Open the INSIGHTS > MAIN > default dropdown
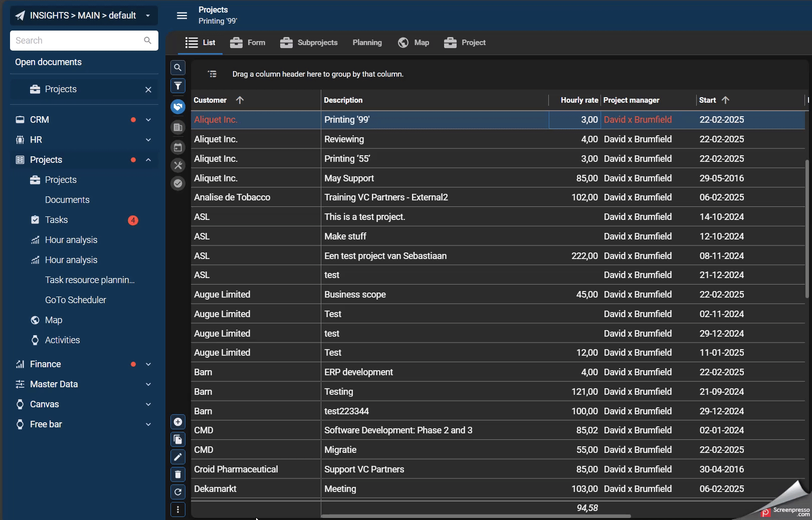This screenshot has height=520, width=812. coord(84,16)
